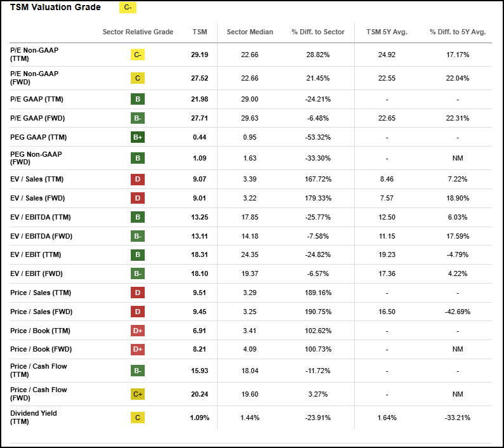Click the C+ grade badge for Price / Cash Flow (FWD)
The image size is (504, 448).
click(138, 394)
